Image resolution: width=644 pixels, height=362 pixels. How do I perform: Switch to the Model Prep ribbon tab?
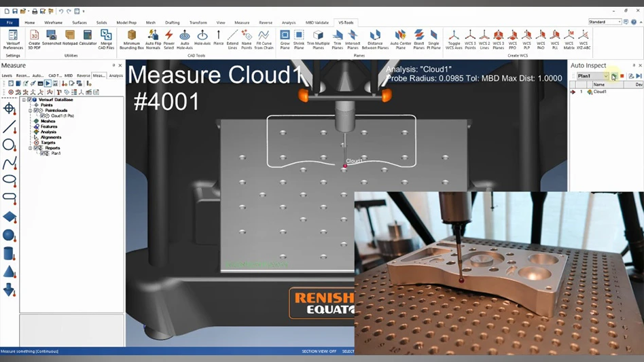point(126,22)
